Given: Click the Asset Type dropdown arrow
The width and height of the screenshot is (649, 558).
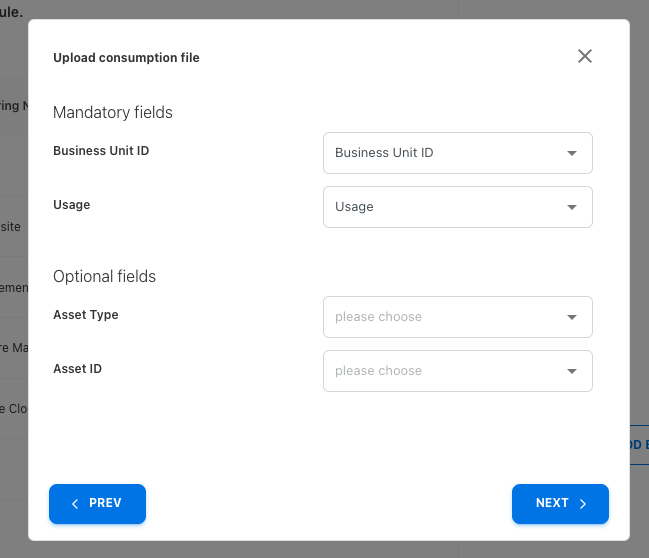Looking at the screenshot, I should (x=572, y=318).
